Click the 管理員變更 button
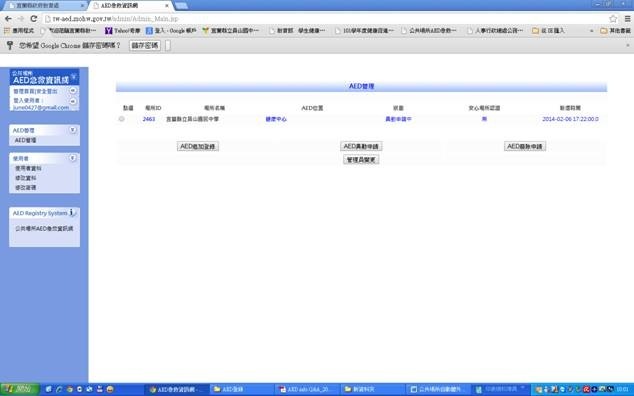 tap(361, 160)
